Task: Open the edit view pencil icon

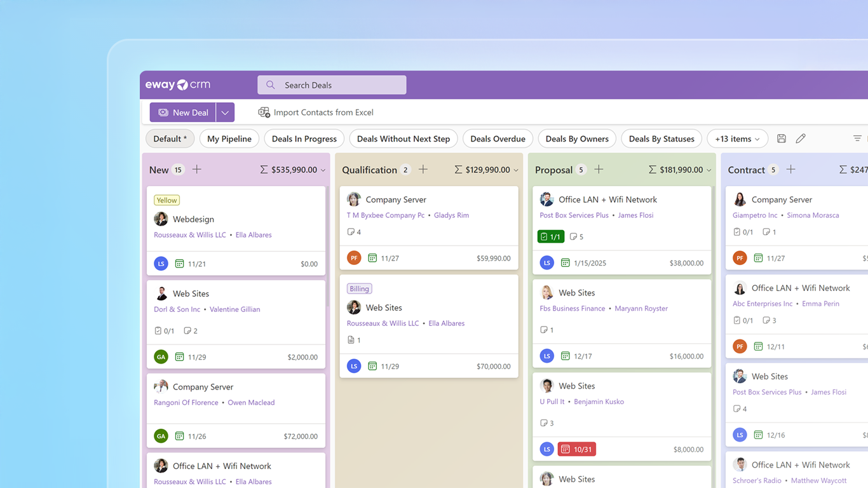Action: [801, 138]
